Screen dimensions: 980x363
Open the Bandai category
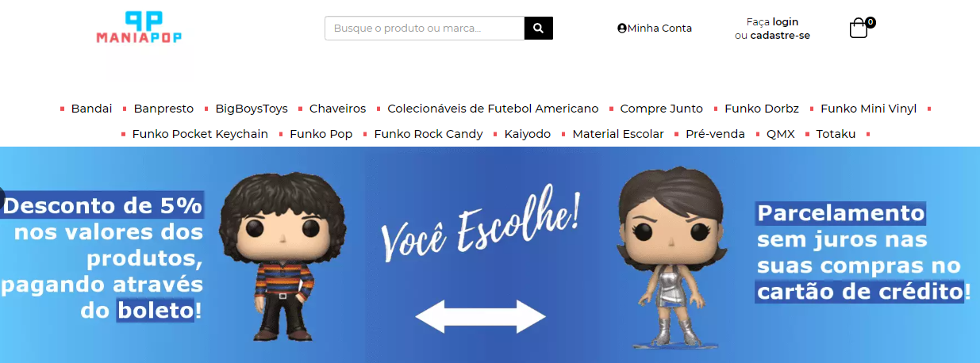point(91,109)
